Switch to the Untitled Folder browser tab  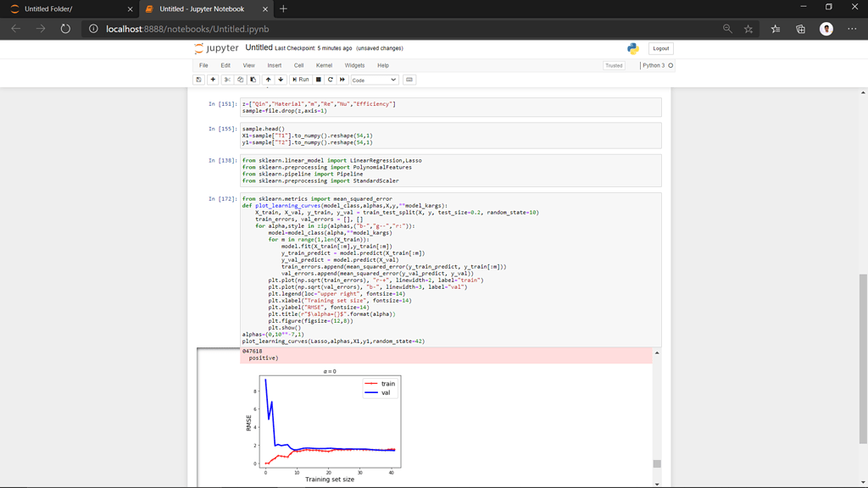tap(70, 8)
